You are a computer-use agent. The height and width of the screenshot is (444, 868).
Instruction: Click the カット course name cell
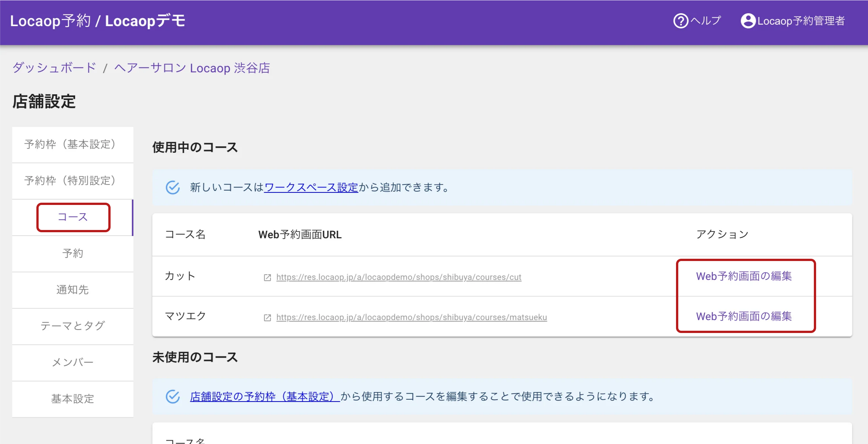(x=180, y=276)
